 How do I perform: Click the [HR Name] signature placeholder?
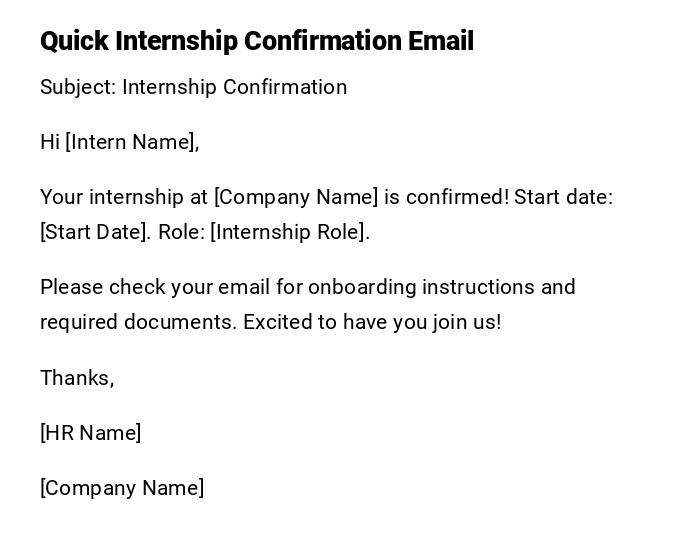[x=90, y=433]
